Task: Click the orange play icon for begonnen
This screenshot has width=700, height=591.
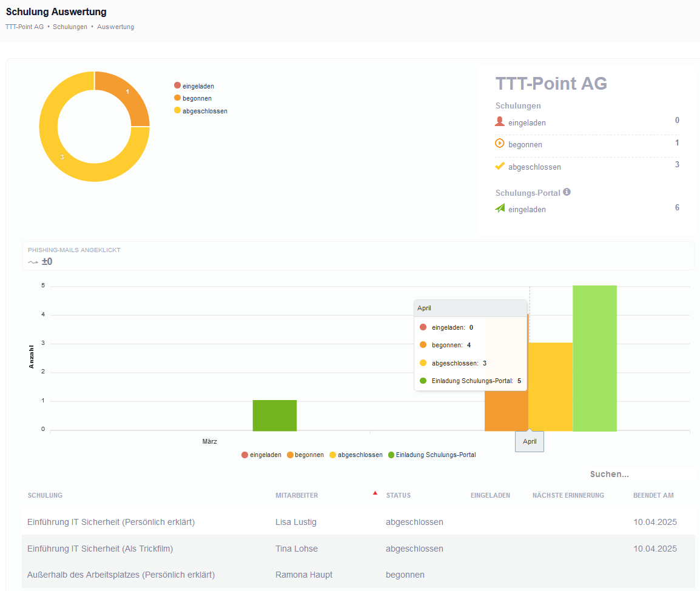Action: 500,144
